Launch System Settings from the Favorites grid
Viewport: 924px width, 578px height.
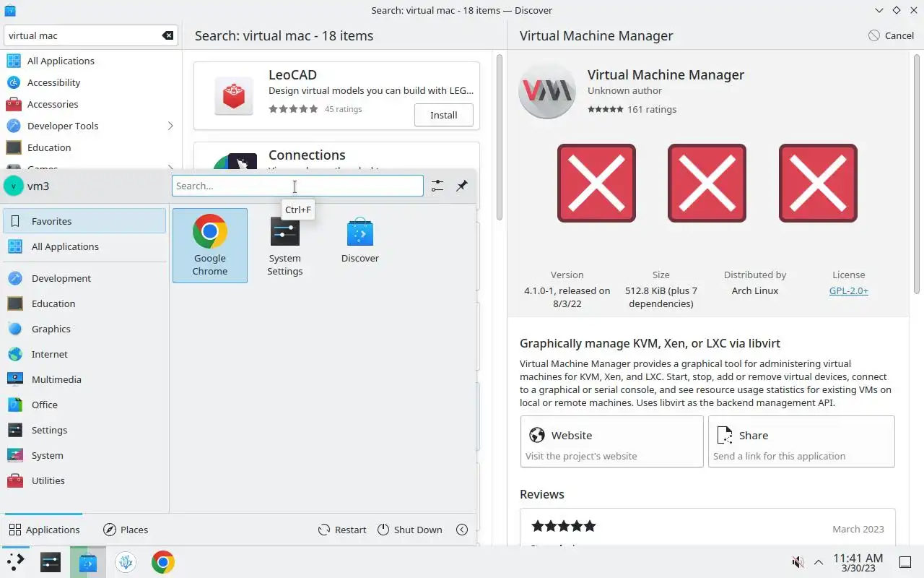pos(285,246)
